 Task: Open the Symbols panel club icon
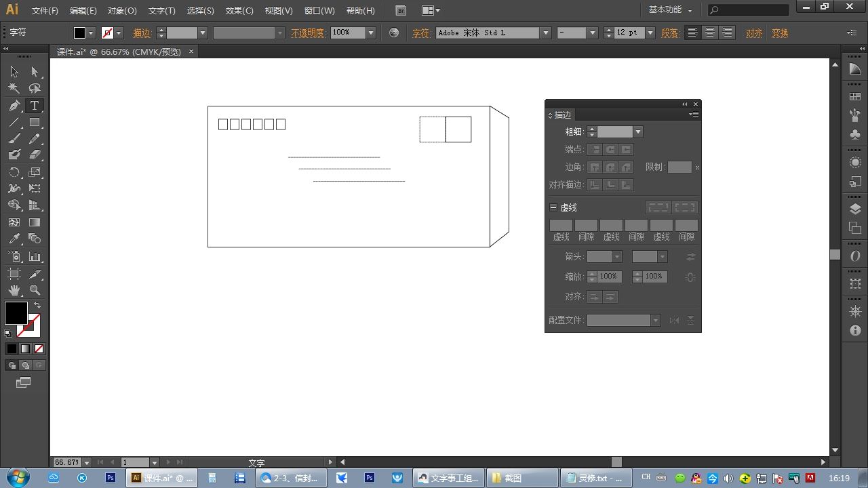click(x=855, y=135)
